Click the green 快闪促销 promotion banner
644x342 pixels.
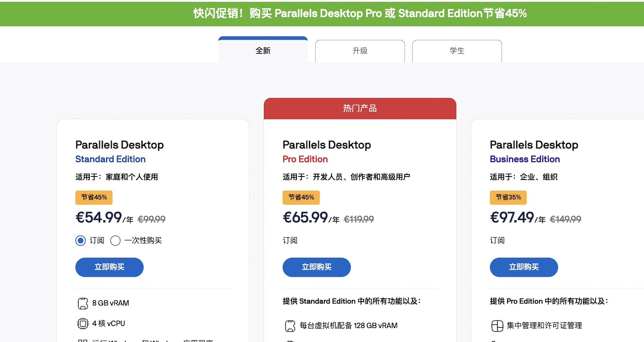pyautogui.click(x=360, y=14)
